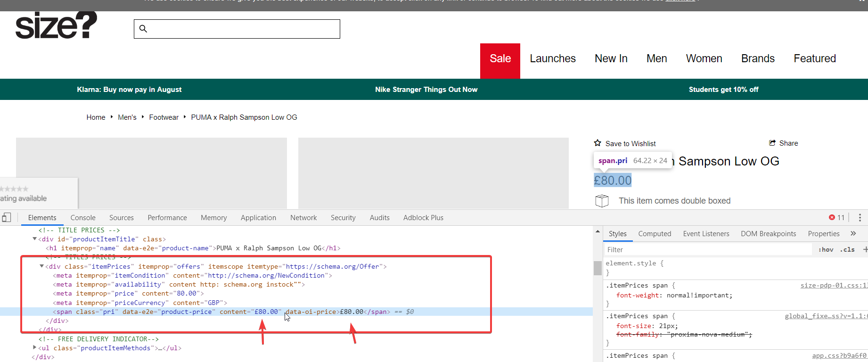
Task: Switch to the Console tab
Action: tap(83, 217)
